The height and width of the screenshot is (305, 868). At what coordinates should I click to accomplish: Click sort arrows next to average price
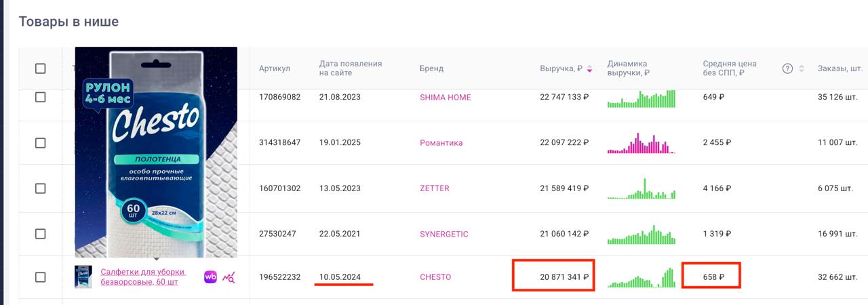click(802, 68)
